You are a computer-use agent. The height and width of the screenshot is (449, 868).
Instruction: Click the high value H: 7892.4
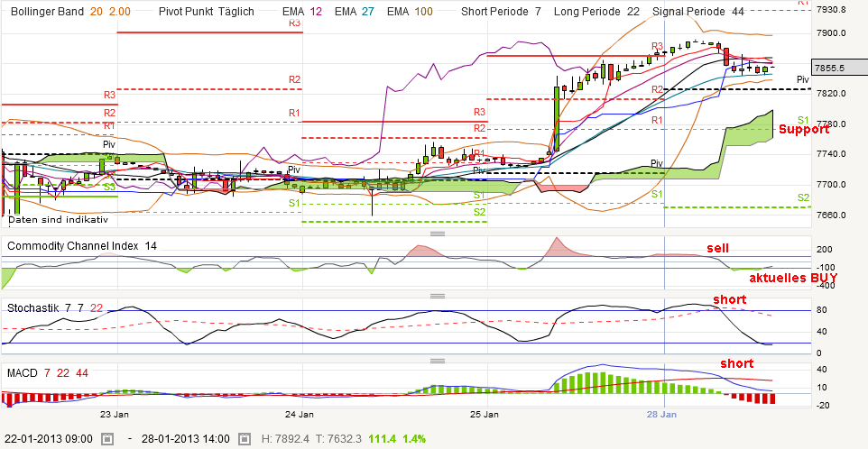pos(287,439)
